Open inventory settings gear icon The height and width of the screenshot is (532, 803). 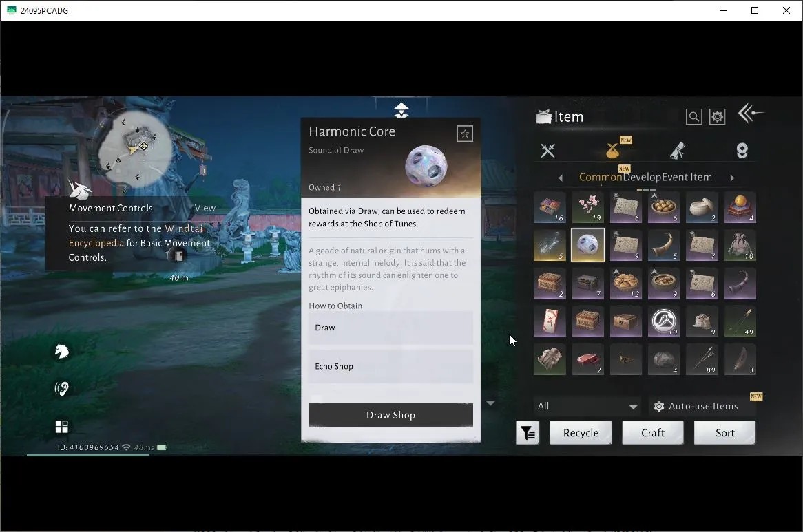coord(717,116)
